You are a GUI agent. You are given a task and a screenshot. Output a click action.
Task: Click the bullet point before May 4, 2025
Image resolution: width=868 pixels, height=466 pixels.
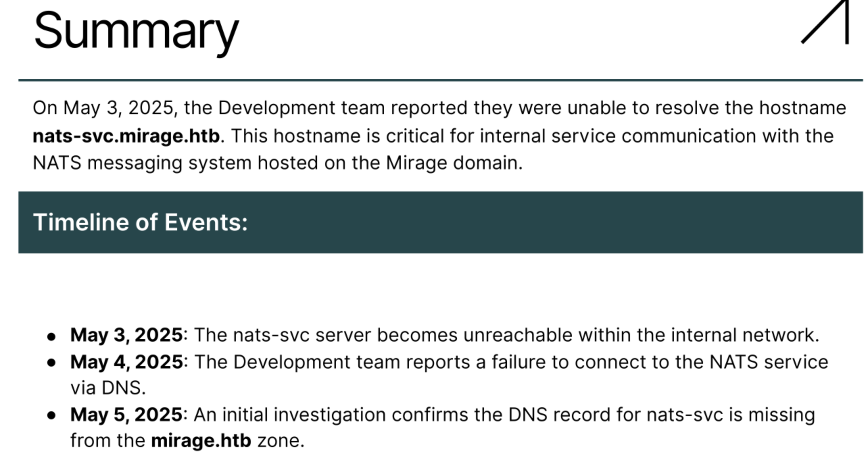(51, 363)
